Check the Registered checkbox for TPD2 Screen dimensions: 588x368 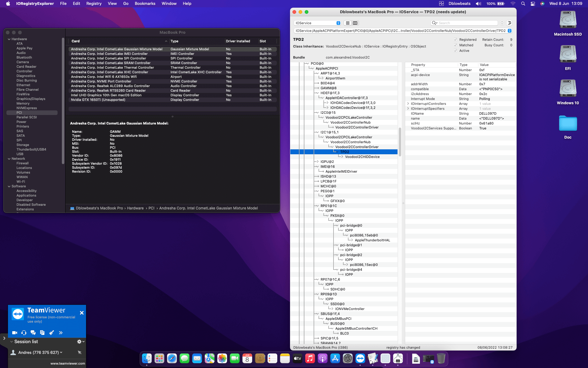pos(455,40)
